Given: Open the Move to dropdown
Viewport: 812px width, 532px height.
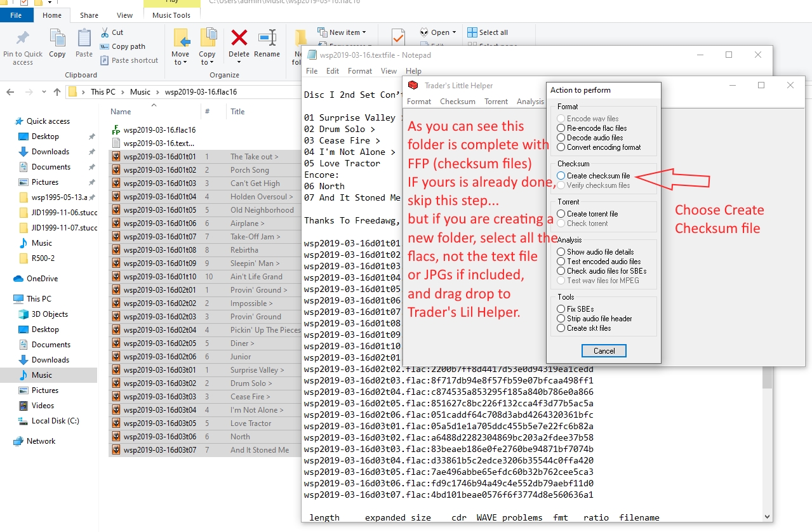Looking at the screenshot, I should click(180, 58).
